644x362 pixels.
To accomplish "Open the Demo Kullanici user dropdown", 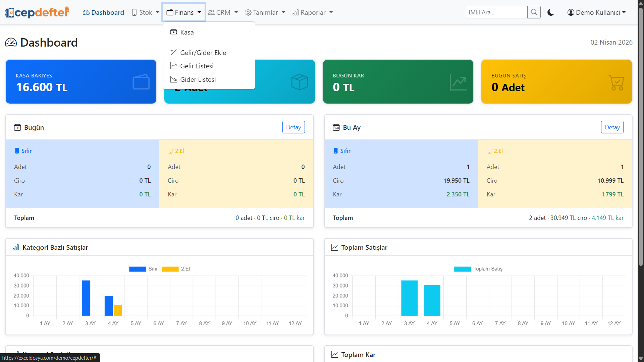I will click(x=596, y=12).
